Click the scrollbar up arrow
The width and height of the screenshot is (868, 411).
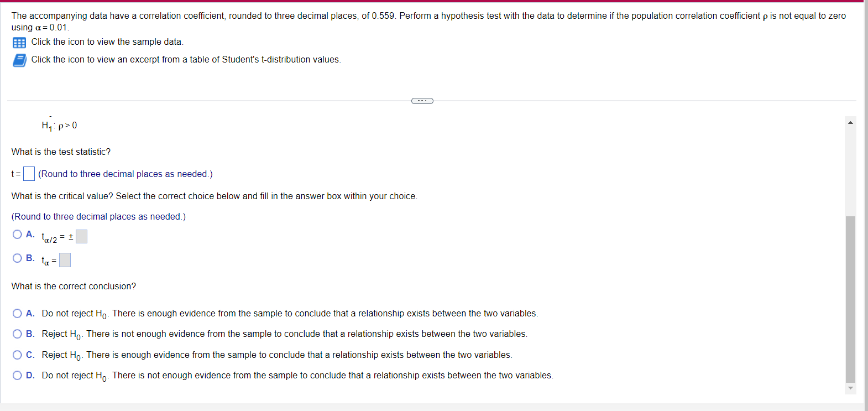[x=850, y=121]
